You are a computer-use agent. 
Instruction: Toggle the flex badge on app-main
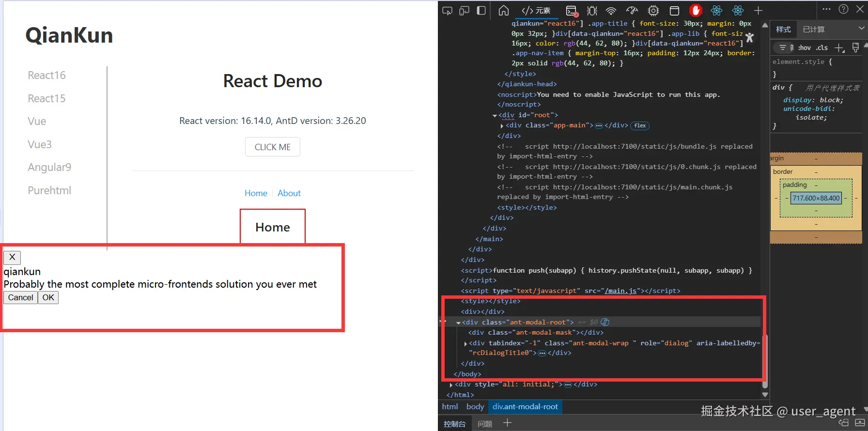(x=640, y=126)
